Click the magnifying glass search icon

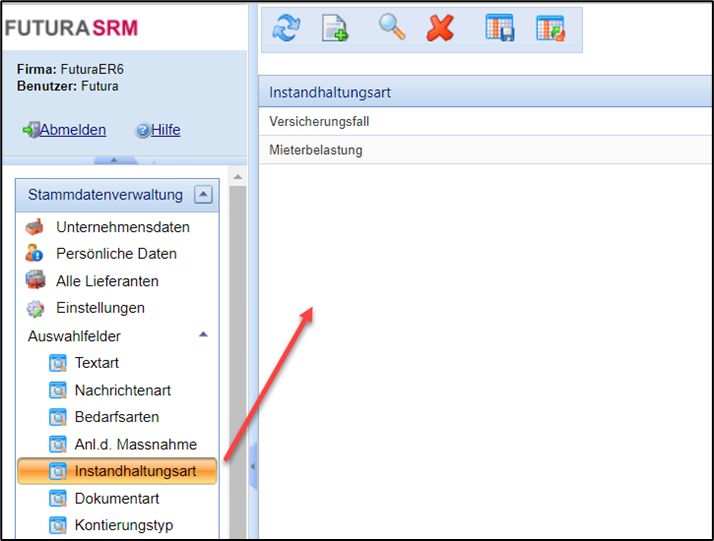(x=391, y=28)
